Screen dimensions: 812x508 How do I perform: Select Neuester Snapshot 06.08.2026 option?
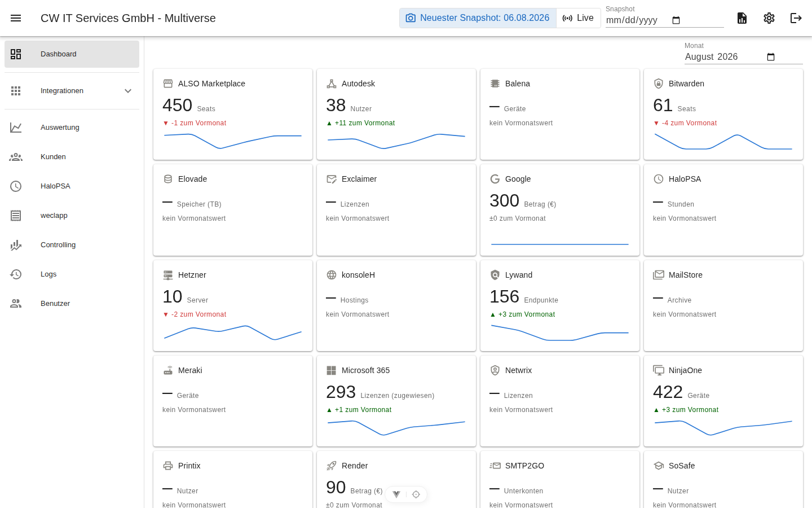(478, 18)
